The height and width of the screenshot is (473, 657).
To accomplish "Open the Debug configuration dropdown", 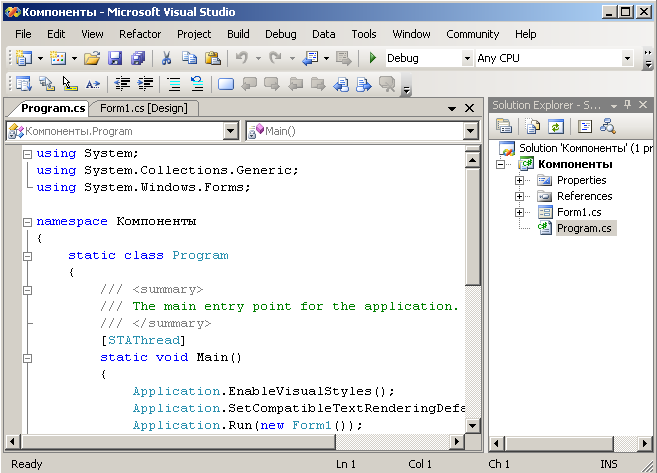I will click(467, 58).
